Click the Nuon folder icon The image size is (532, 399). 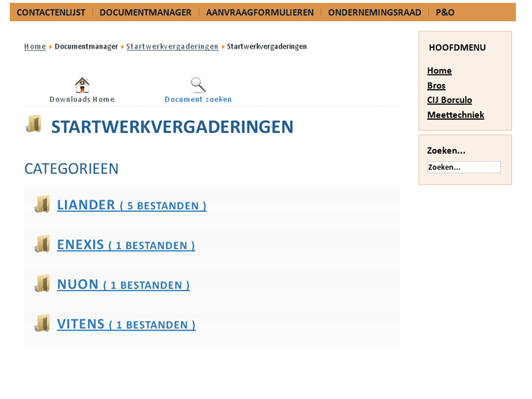[x=42, y=284]
